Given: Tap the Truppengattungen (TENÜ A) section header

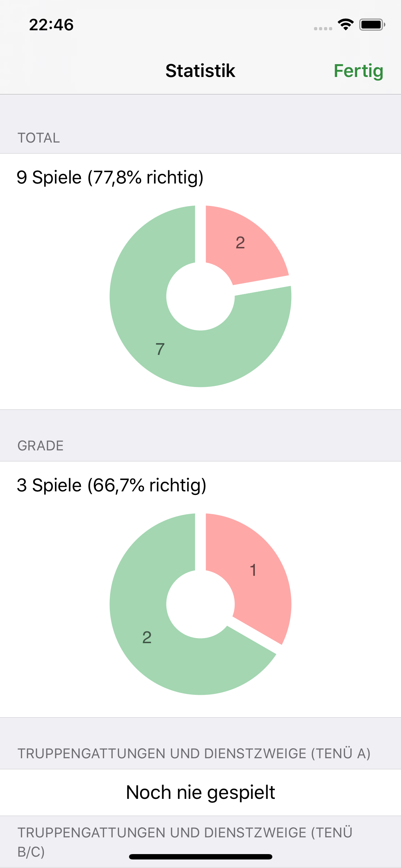Looking at the screenshot, I should 194,754.
